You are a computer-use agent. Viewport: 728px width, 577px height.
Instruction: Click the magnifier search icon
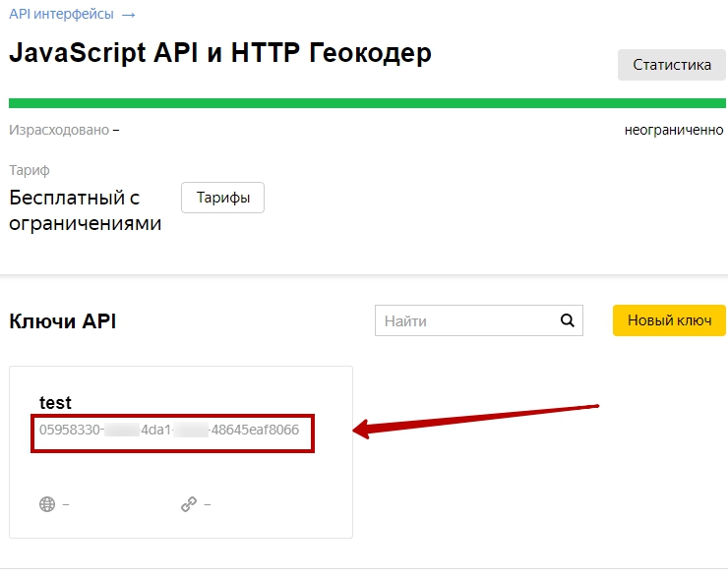(568, 320)
